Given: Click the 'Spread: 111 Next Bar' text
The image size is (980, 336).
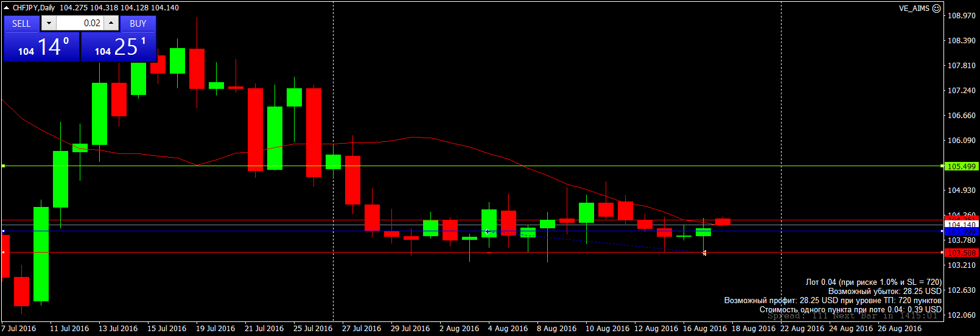Looking at the screenshot, I should 852,315.
